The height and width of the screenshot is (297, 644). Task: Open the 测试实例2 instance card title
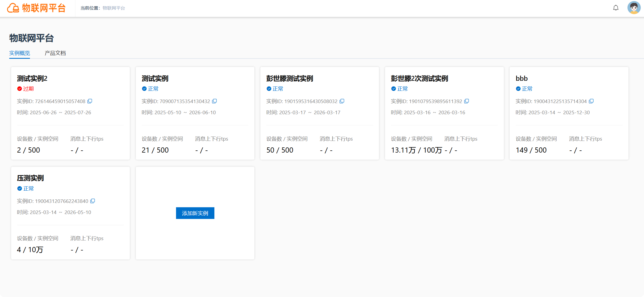pos(32,78)
